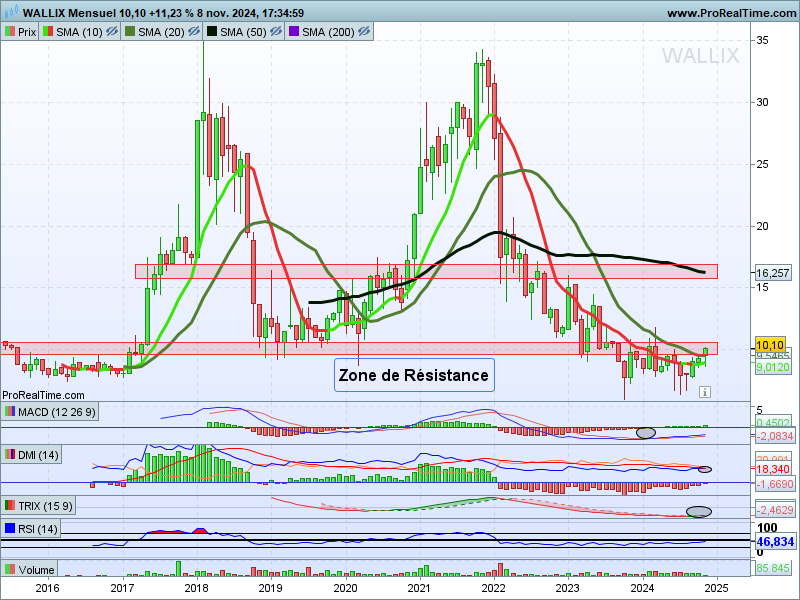
Task: Click the yellow 10,10 current price label
Action: pos(770,345)
